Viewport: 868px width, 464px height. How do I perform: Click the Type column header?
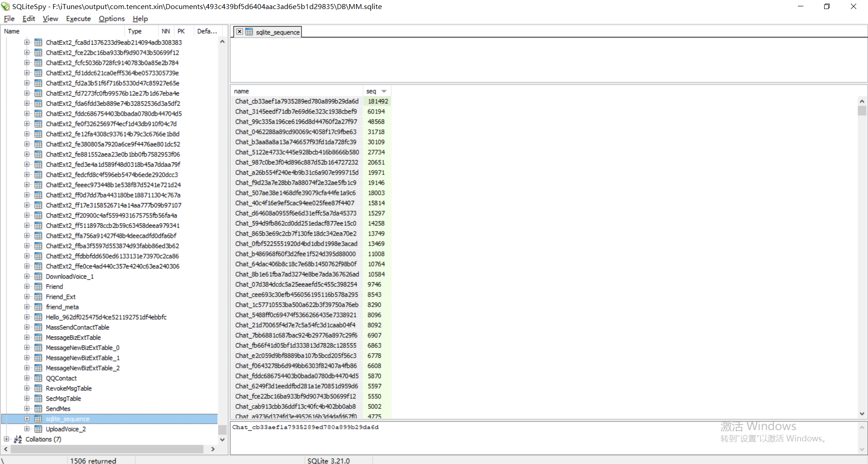click(142, 31)
